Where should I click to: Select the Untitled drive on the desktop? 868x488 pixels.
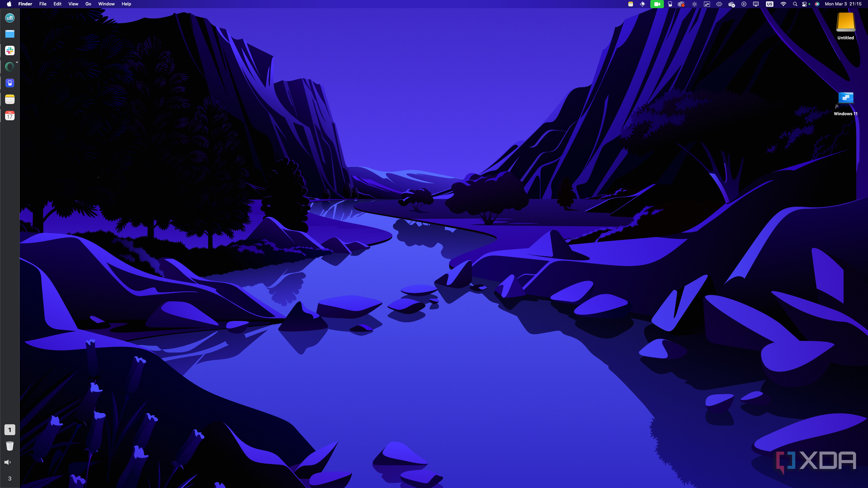(846, 22)
